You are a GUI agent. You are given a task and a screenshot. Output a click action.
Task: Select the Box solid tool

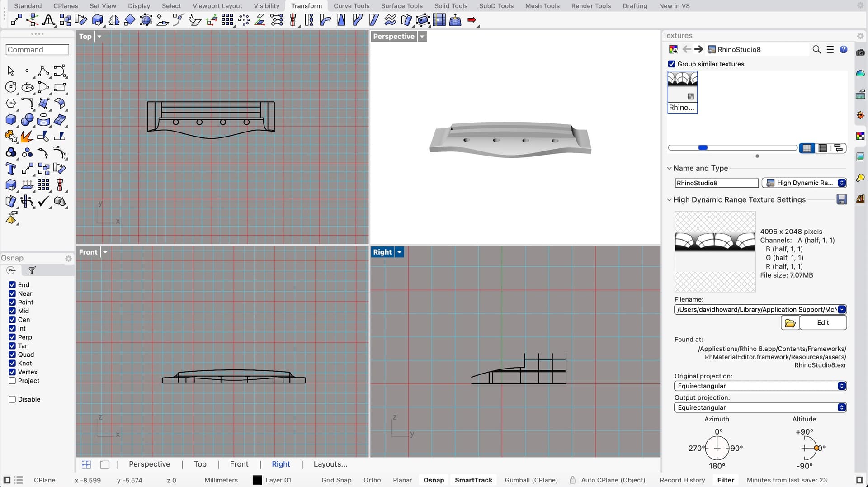11,119
